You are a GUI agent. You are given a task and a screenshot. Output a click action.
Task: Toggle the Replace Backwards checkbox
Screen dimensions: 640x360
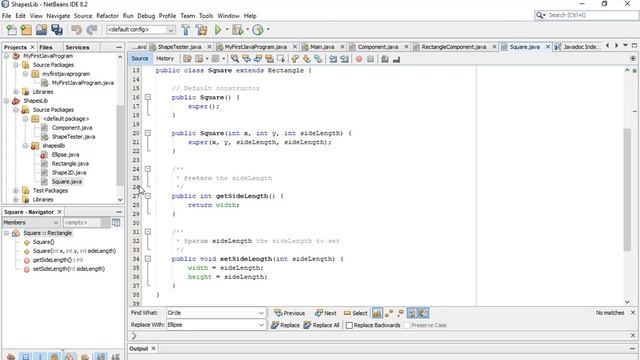[349, 325]
